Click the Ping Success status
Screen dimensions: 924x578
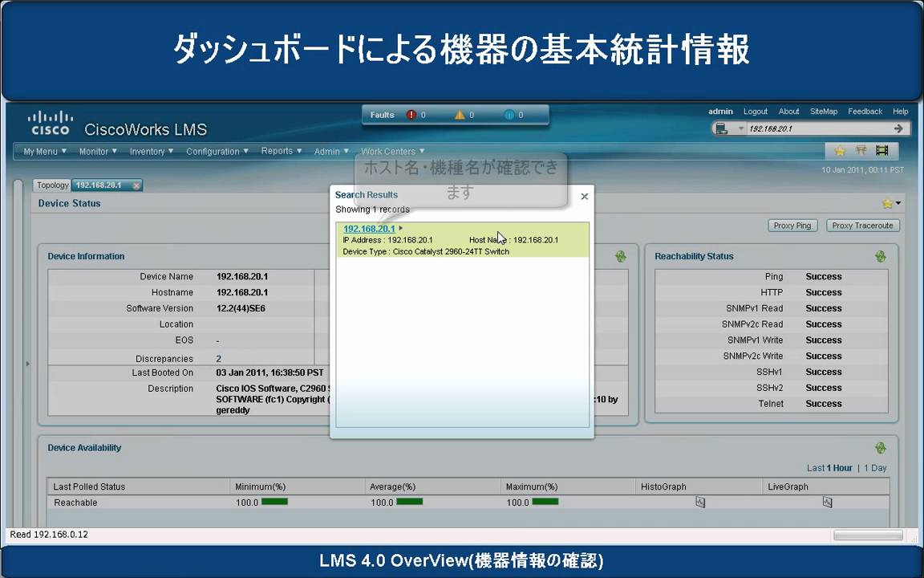click(x=823, y=277)
